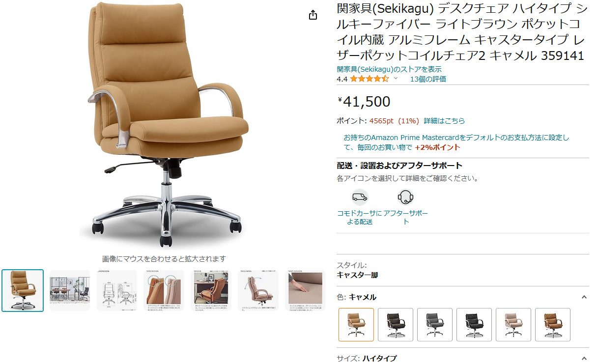The width and height of the screenshot is (597, 364).
Task: Collapse the 色 color section chevron
Action: click(x=584, y=297)
